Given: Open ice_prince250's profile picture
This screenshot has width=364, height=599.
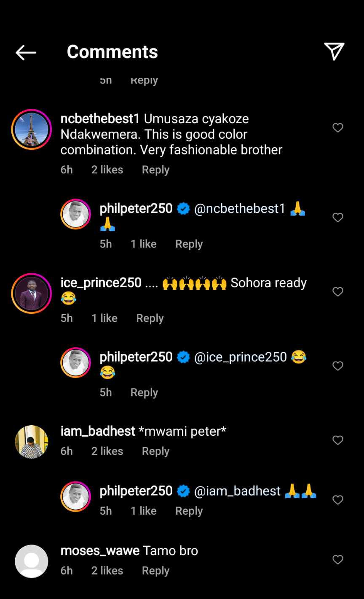Looking at the screenshot, I should click(x=32, y=293).
